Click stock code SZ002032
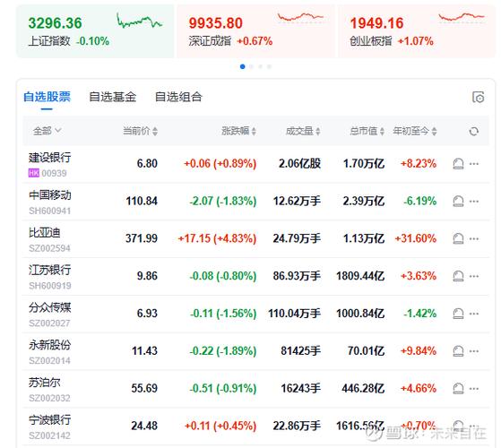This screenshot has height=448, width=501. coord(49,398)
